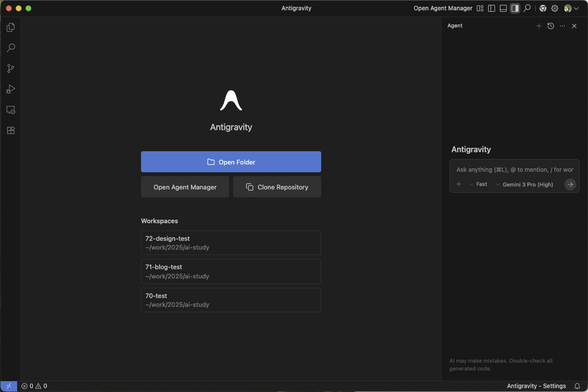Open the Explorer view in the activity bar
Image resolution: width=588 pixels, height=392 pixels.
coord(10,27)
